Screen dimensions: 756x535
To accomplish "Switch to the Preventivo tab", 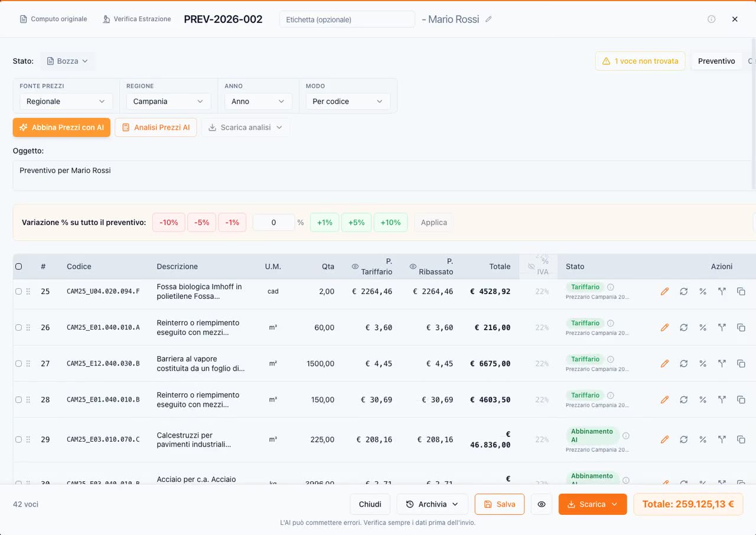I will pos(716,61).
